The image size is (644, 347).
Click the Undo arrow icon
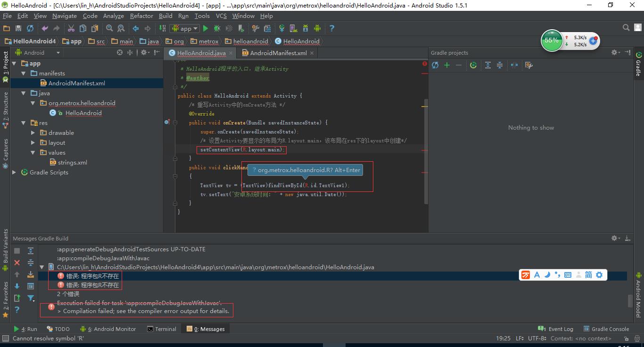45,28
